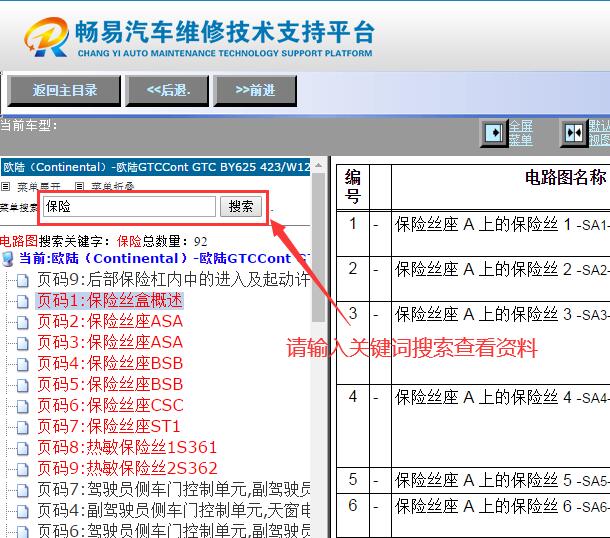Click page icon beside 页码4:副驾驶员侧车门控制单元
This screenshot has height=538, width=610.
tap(22, 511)
